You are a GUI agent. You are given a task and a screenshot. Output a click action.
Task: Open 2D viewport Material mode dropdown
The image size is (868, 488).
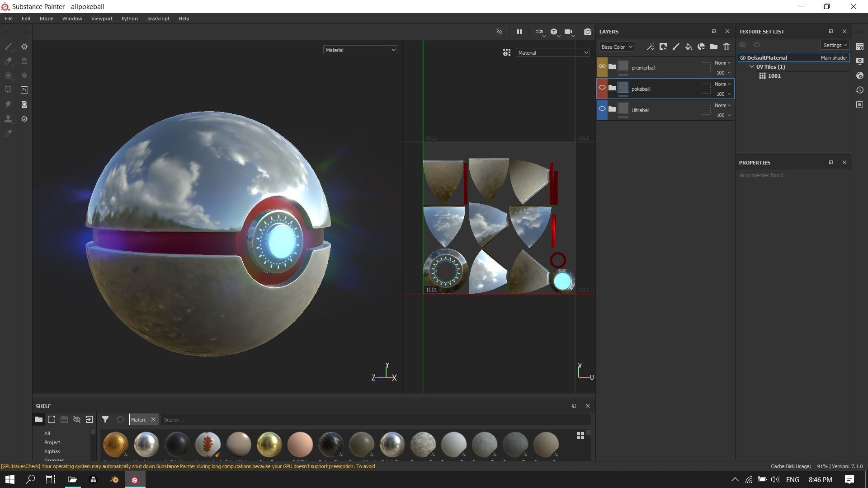[x=552, y=53]
